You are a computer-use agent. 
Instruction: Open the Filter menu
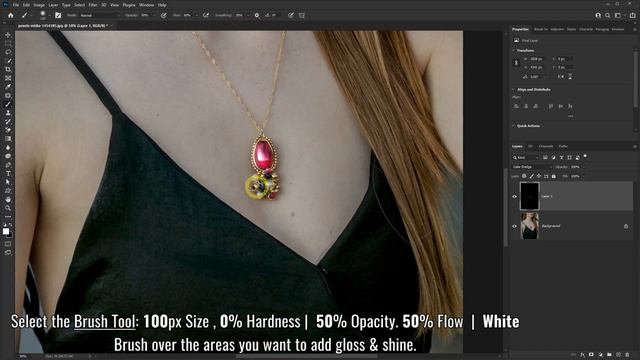[93, 5]
